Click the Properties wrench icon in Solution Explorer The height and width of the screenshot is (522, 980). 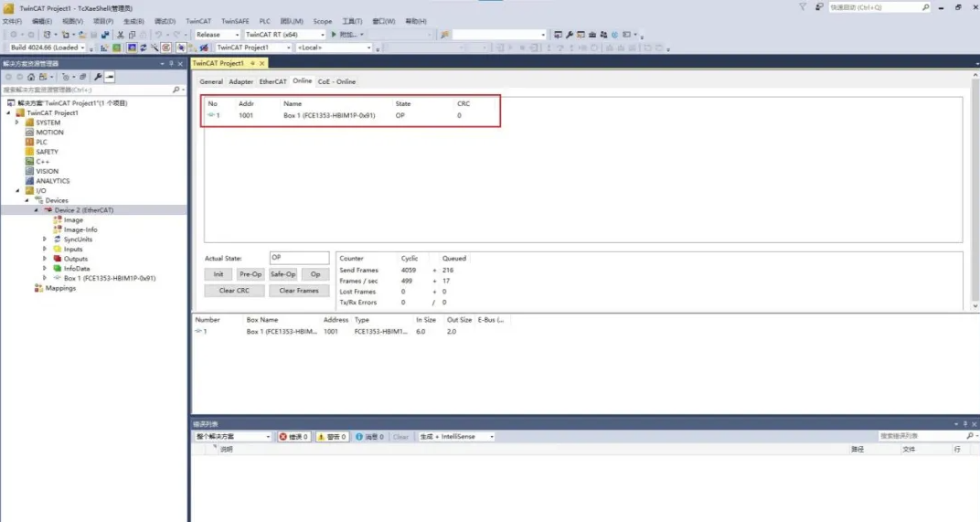point(98,77)
